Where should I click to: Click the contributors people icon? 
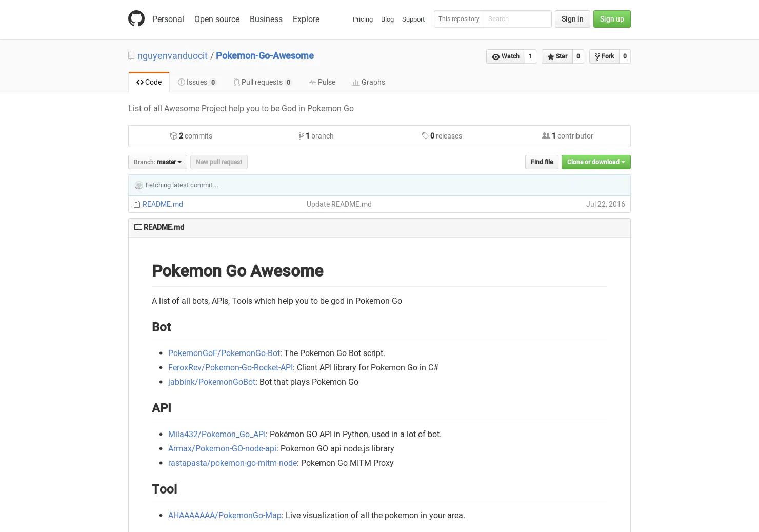(x=546, y=136)
